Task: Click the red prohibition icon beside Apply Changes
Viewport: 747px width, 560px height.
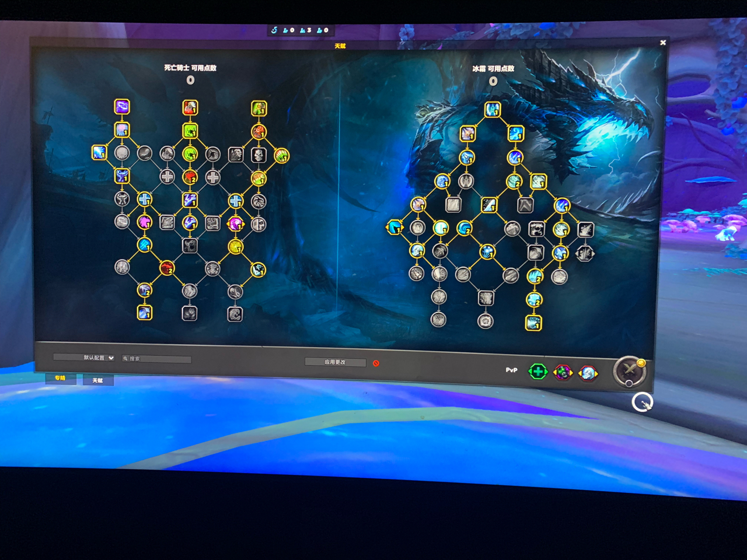Action: tap(376, 362)
